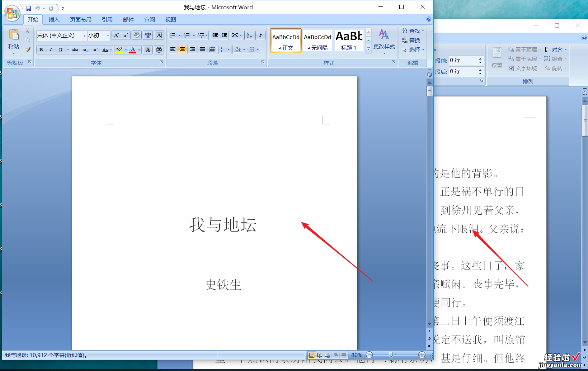The image size is (588, 371).
Task: Click the Format Painter brush icon
Action: pos(28,49)
